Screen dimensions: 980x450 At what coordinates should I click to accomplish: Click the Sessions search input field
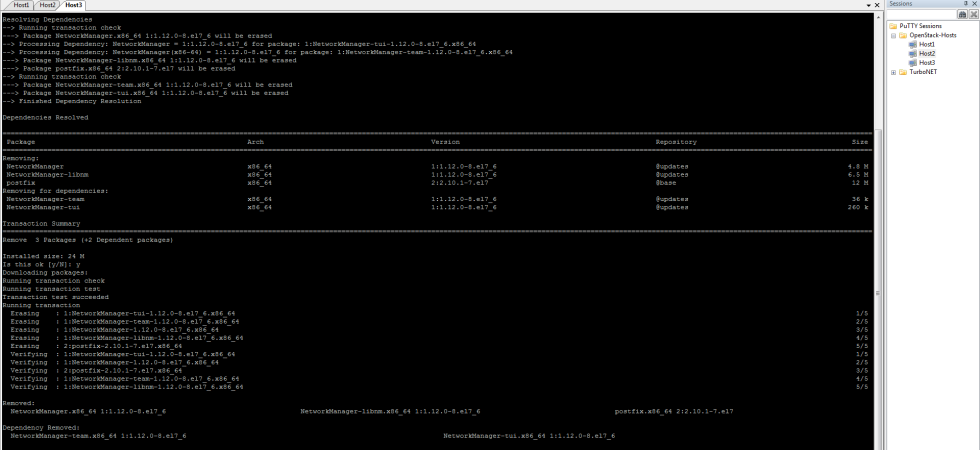tap(922, 14)
